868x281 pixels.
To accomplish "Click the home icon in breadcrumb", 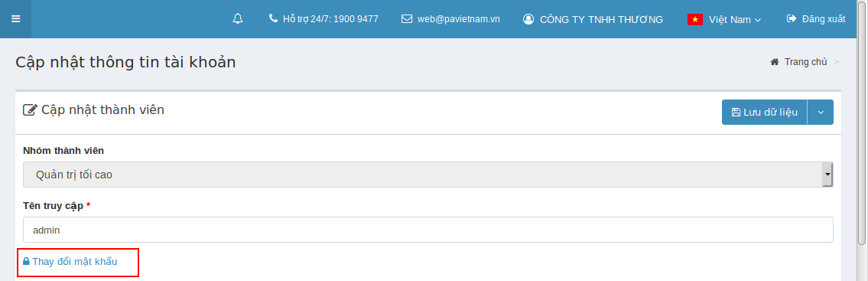I will click(x=775, y=61).
